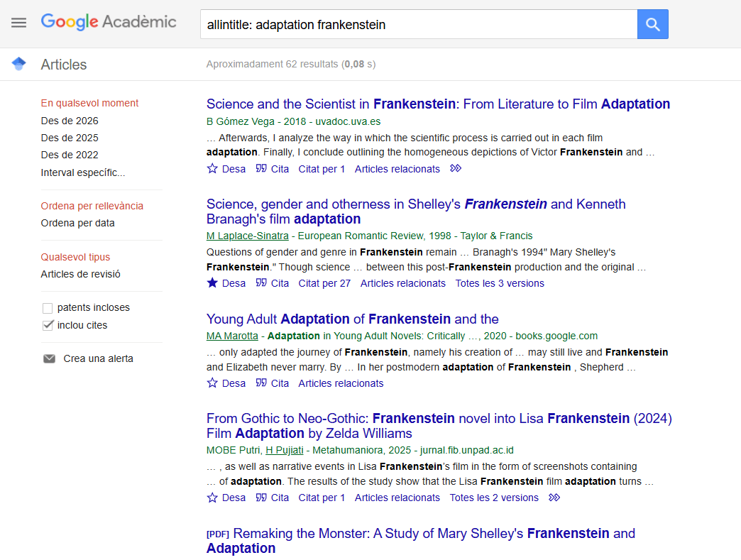
Task: Select En qualsevol moment filter
Action: 89,103
